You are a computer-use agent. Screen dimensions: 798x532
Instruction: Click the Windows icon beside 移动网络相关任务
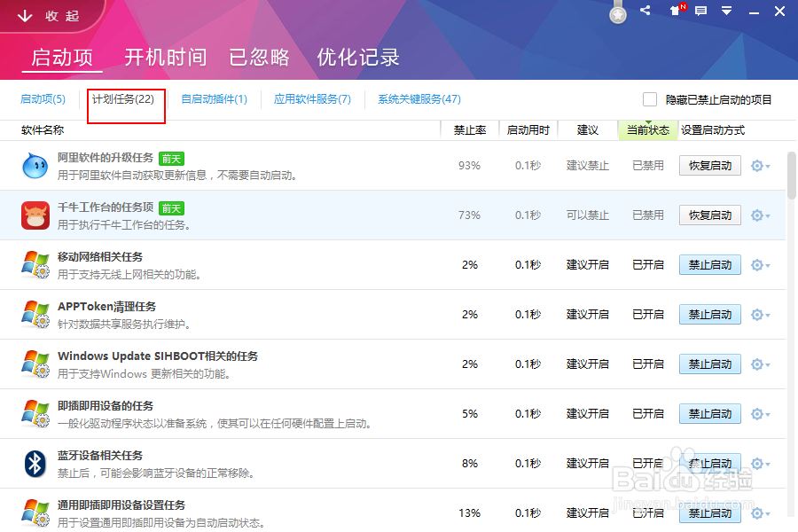35,263
